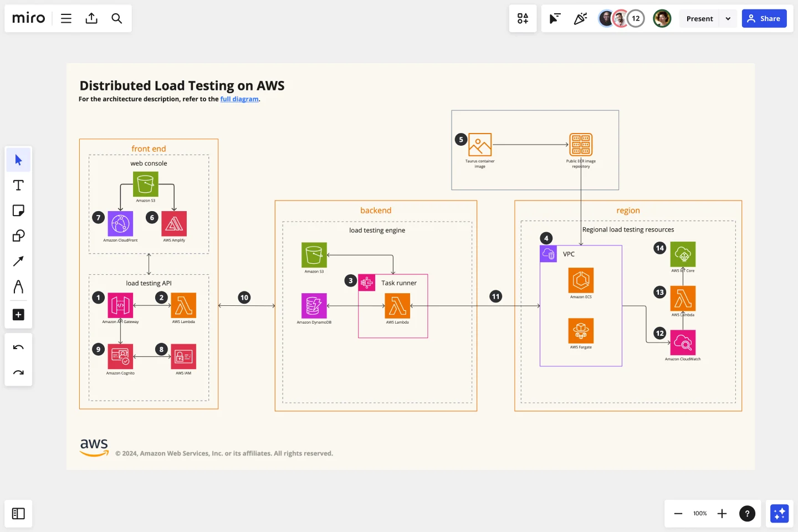Open board search
798x532 pixels.
click(x=117, y=18)
